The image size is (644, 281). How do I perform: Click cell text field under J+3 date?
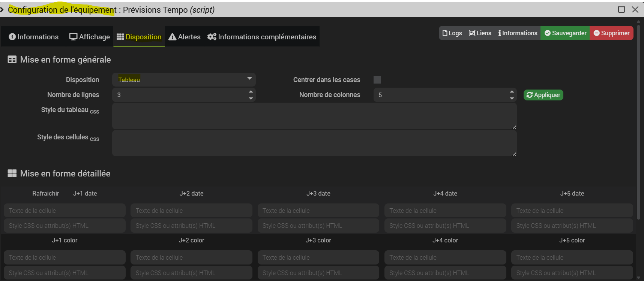[x=318, y=211]
